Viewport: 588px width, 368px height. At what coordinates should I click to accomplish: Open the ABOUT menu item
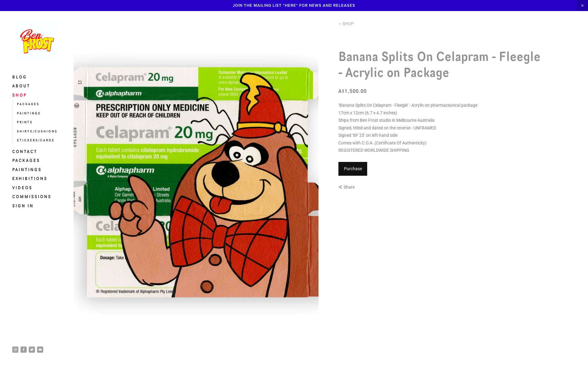tap(21, 86)
